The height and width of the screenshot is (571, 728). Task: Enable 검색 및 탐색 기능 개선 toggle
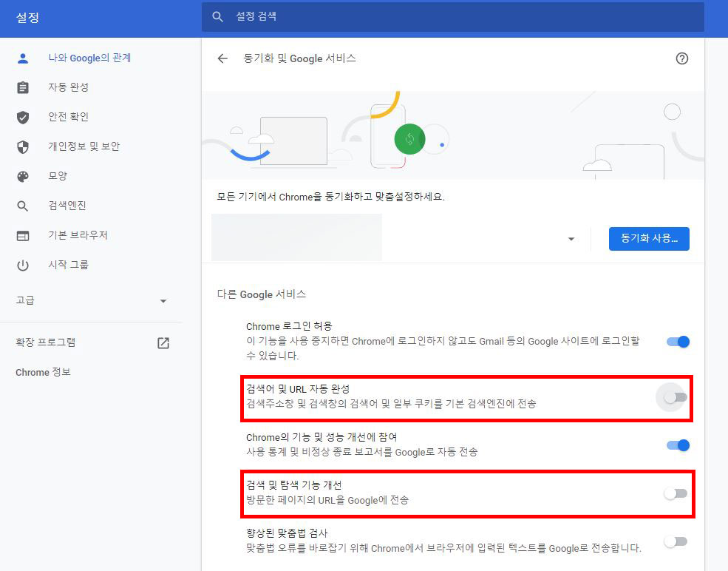[x=676, y=494]
